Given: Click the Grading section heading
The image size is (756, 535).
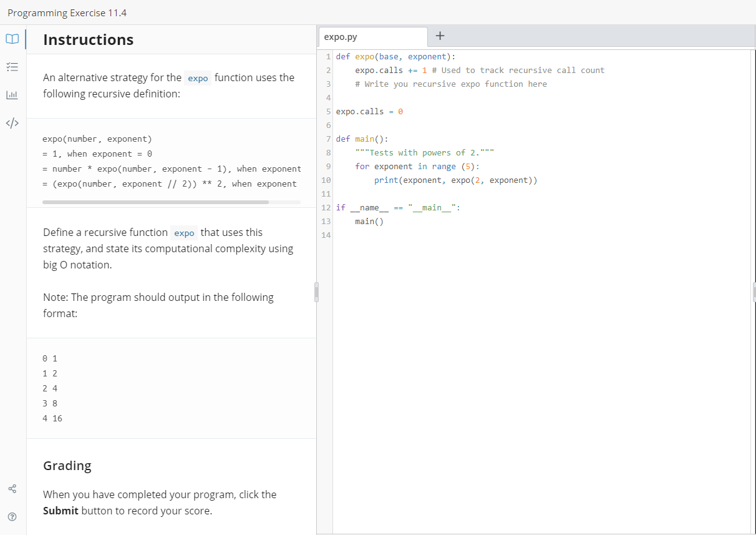Looking at the screenshot, I should [x=67, y=466].
